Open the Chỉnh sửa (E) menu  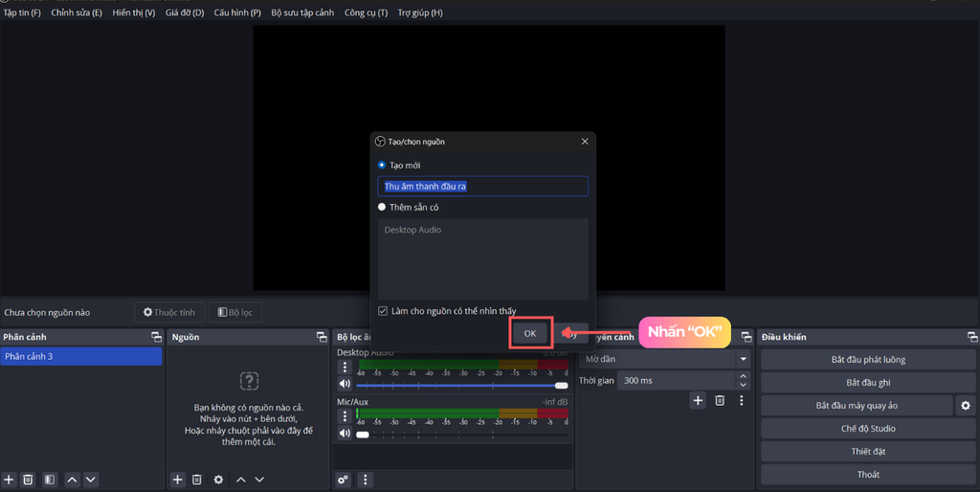(77, 12)
